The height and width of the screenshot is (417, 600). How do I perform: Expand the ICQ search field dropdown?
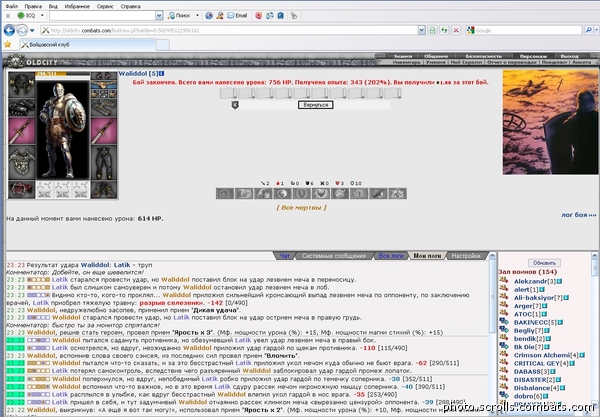coord(159,16)
